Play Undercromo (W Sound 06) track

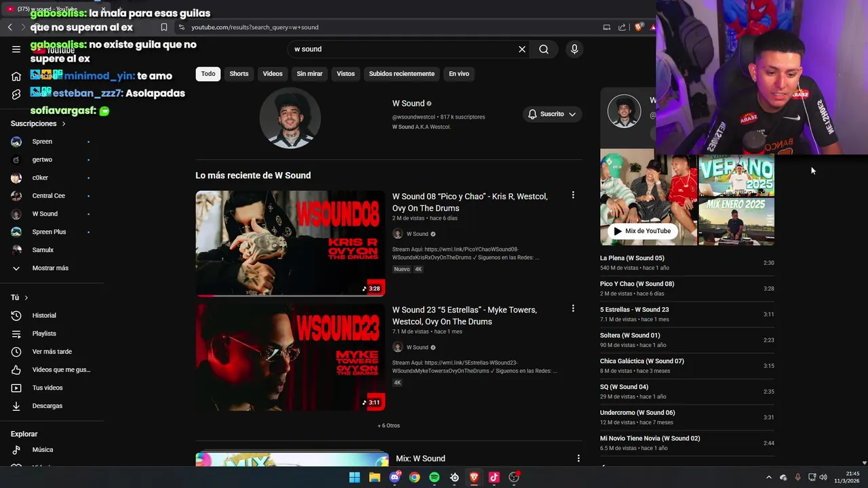pos(687,417)
